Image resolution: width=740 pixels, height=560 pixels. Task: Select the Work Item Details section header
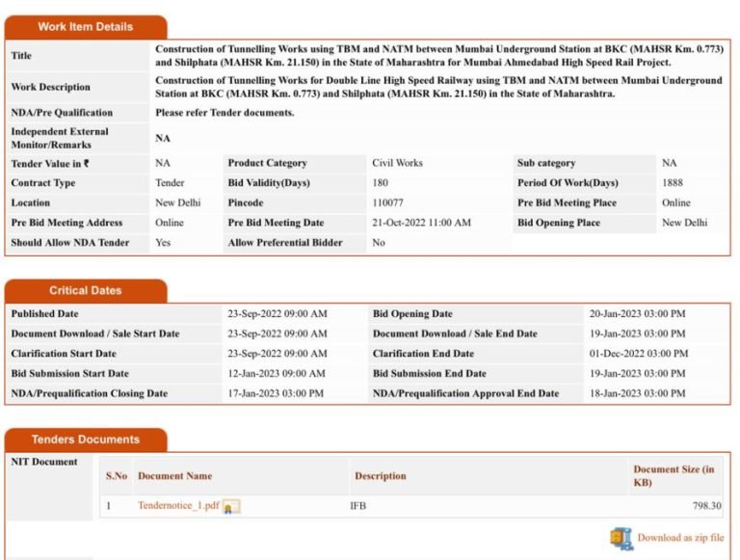86,27
